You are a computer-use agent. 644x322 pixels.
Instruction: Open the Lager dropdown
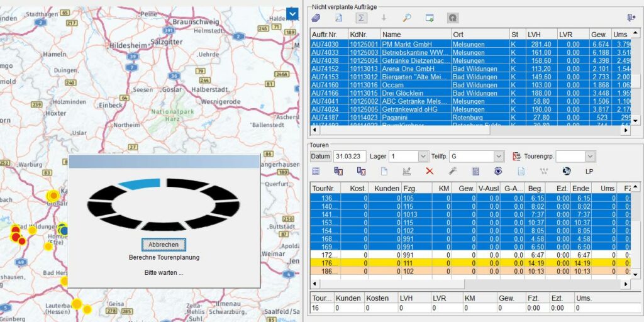(x=422, y=156)
